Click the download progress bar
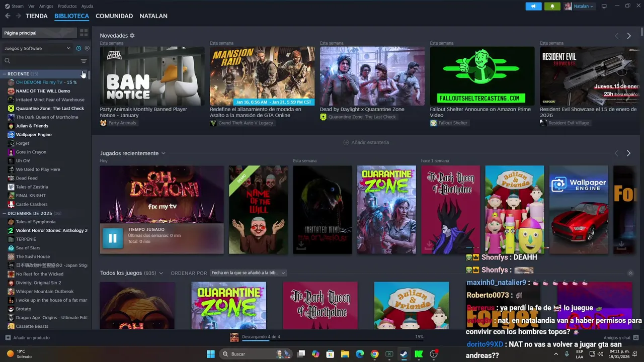This screenshot has height=362, width=644. (333, 340)
